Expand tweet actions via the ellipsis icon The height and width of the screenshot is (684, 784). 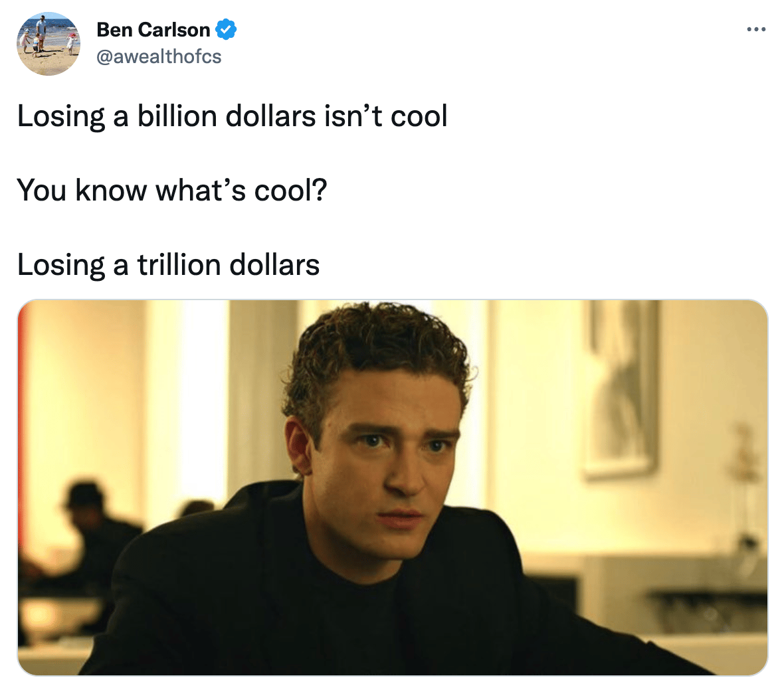756,29
